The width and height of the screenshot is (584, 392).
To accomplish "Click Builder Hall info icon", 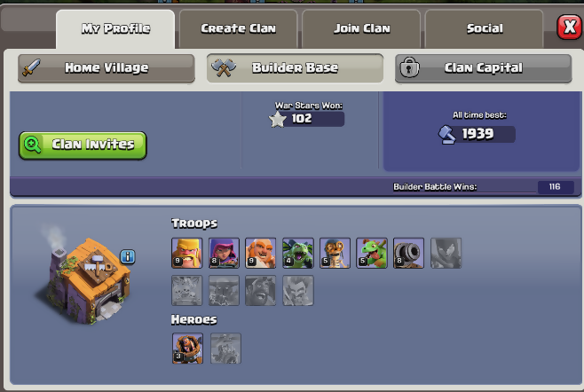I will tap(128, 256).
